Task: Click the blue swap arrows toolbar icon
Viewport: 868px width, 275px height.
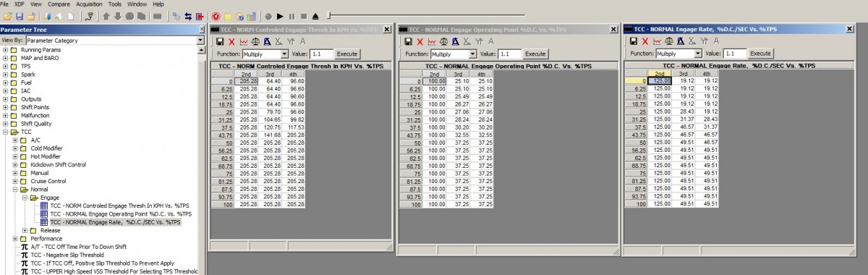Action: pyautogui.click(x=188, y=16)
